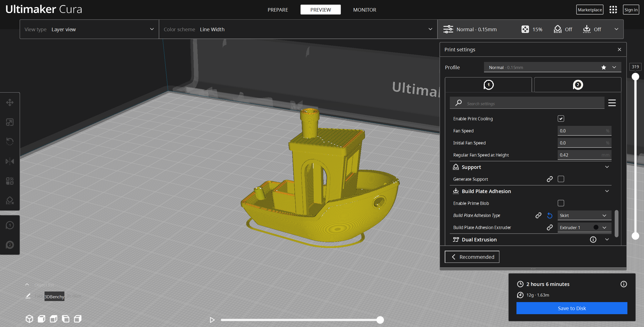The image size is (644, 327).
Task: Click the layer simulation play button
Action: click(x=212, y=320)
